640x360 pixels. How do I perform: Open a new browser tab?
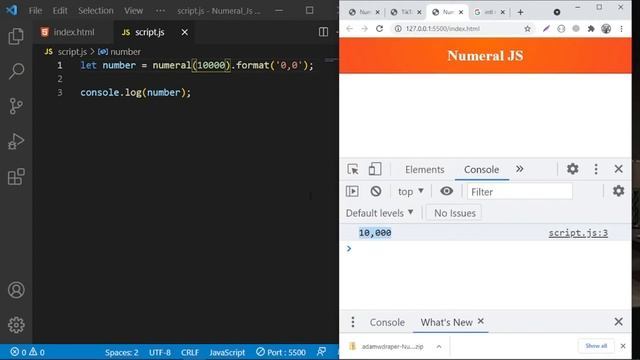[520, 12]
